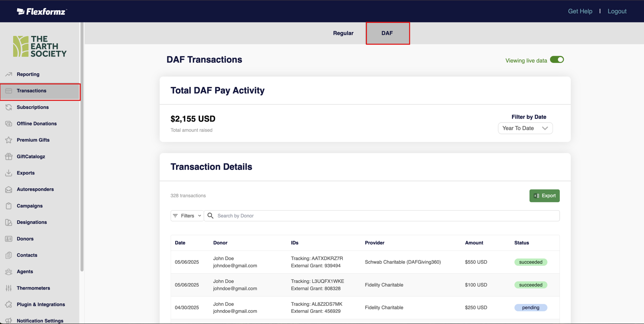Open the Year To Date date filter
This screenshot has height=324, width=644.
point(525,128)
